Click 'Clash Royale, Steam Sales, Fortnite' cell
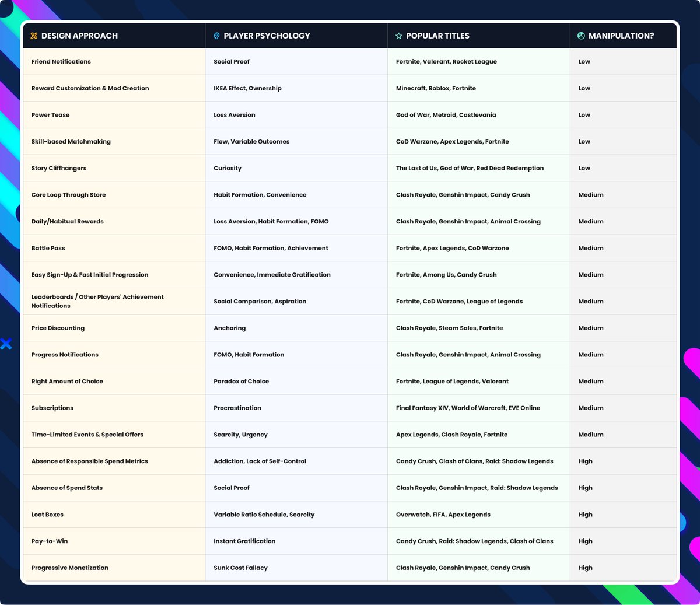The height and width of the screenshot is (605, 700). (x=479, y=328)
